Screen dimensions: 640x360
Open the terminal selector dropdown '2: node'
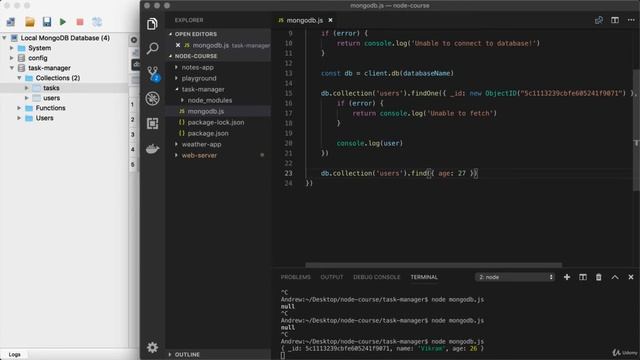click(515, 277)
